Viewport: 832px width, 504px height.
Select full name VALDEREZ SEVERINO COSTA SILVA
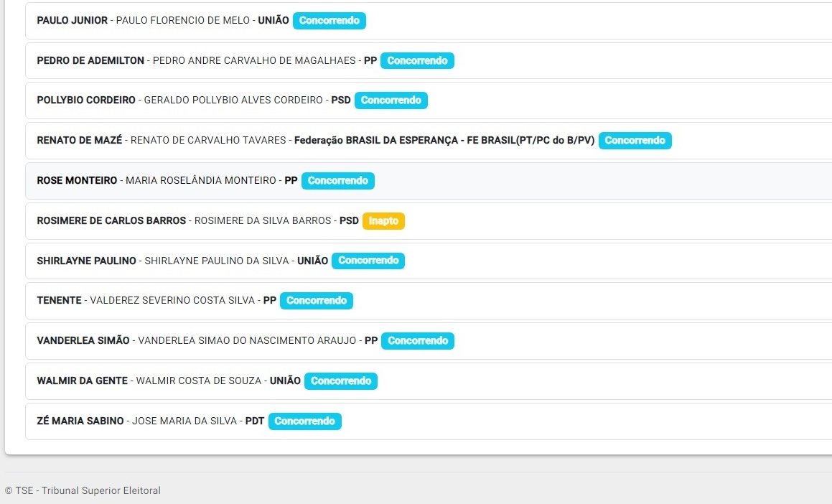172,301
